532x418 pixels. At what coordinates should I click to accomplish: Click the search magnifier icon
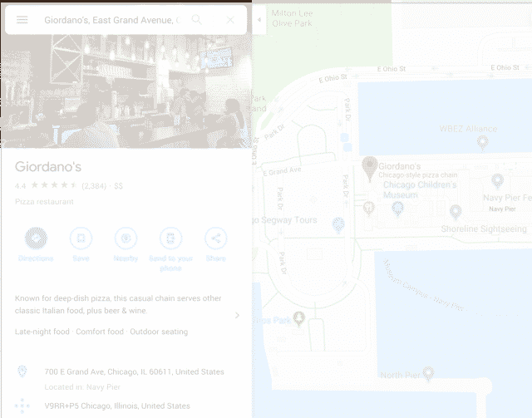tap(196, 20)
